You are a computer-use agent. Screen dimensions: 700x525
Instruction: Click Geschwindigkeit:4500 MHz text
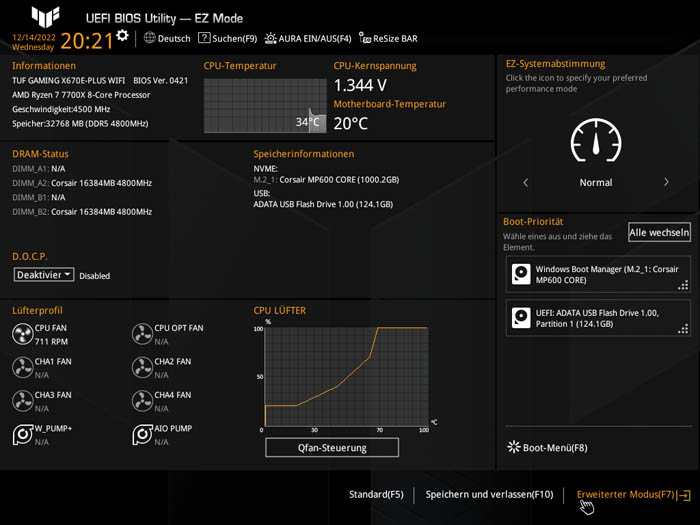[x=61, y=109]
